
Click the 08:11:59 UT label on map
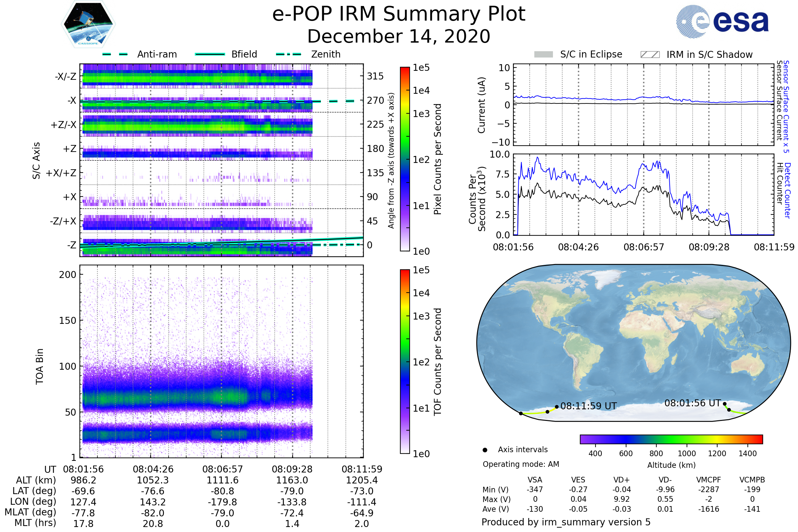tap(588, 406)
